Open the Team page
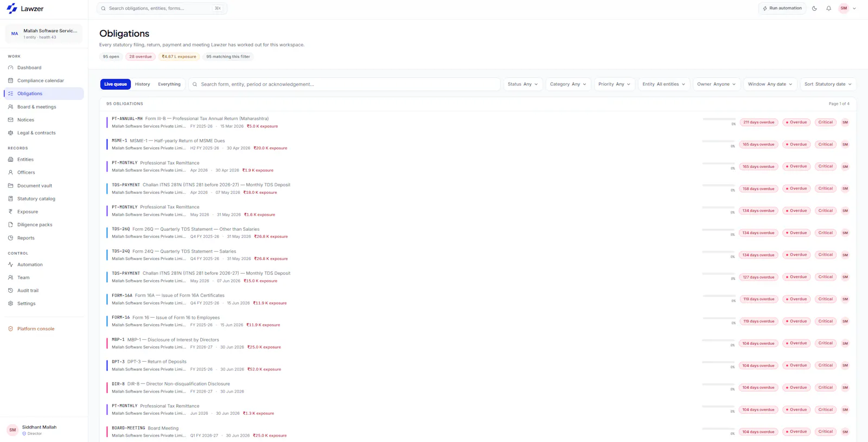Screen dimensions: 868x442 point(44,278)
